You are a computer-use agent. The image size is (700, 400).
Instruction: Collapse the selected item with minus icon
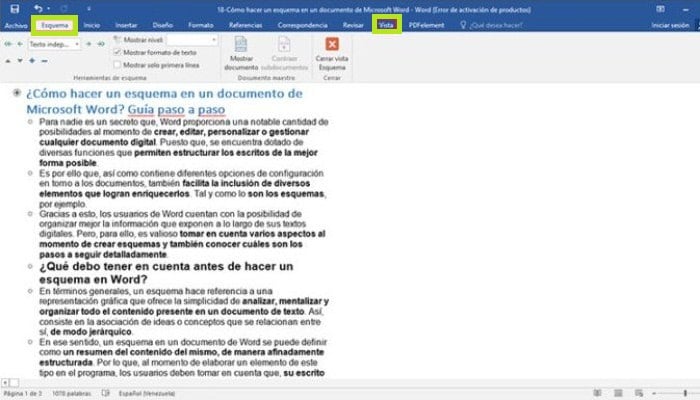[45, 61]
